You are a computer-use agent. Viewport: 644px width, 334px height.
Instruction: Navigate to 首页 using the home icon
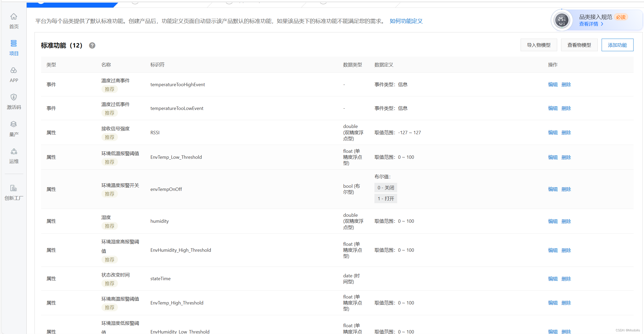(x=14, y=20)
